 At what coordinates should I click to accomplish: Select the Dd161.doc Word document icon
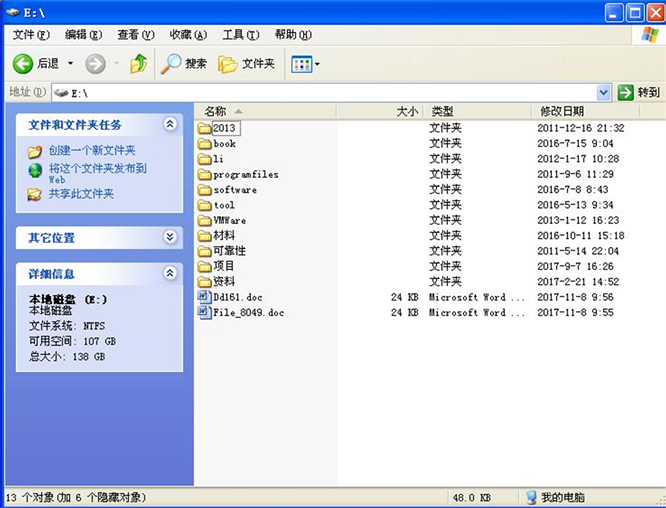[205, 297]
